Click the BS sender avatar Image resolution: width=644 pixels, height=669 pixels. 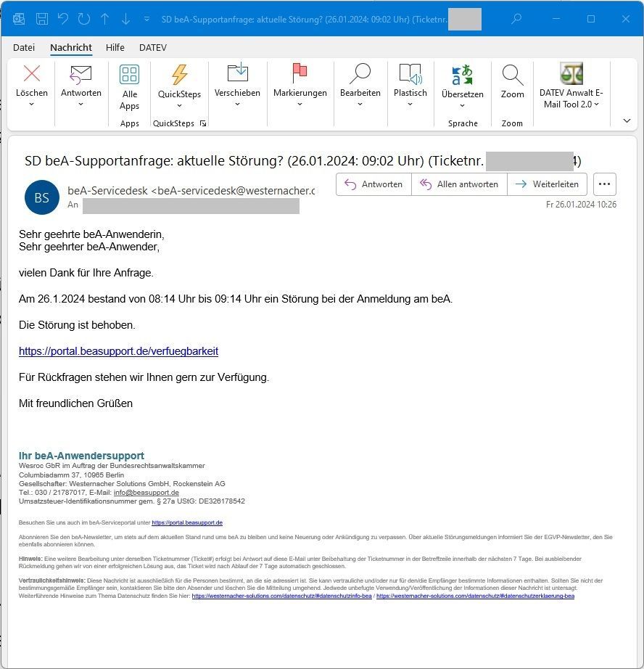tap(42, 197)
